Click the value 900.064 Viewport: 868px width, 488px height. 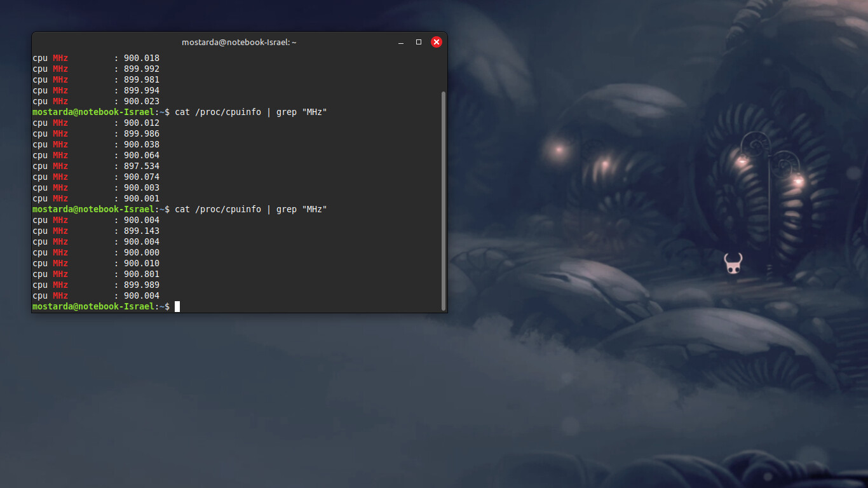coord(142,155)
